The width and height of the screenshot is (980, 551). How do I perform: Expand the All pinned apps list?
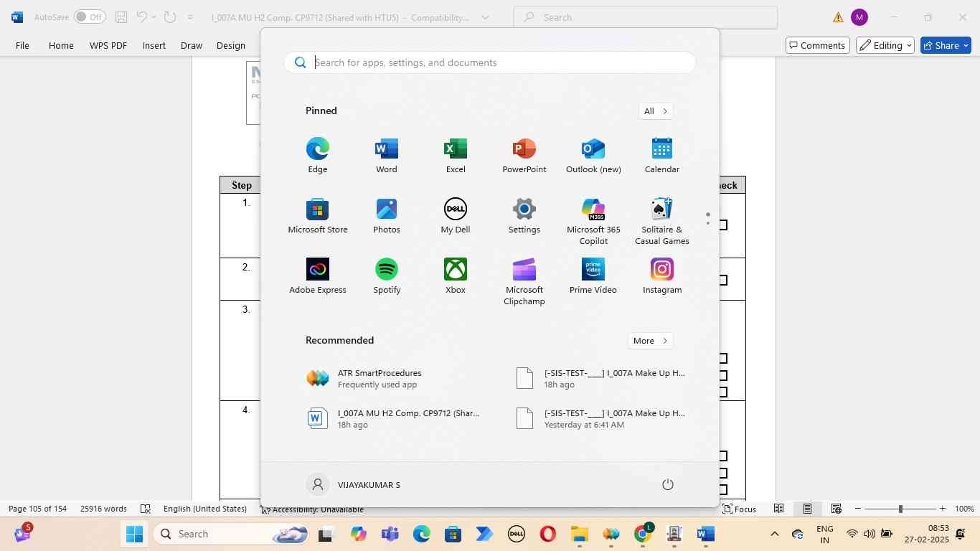pos(655,111)
